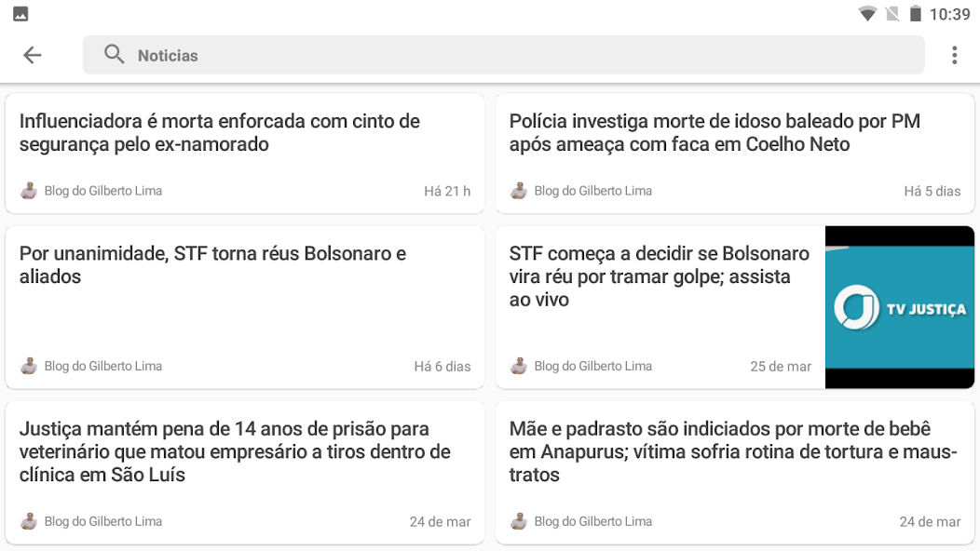Click blog avatar on 25 de mar card

[519, 366]
